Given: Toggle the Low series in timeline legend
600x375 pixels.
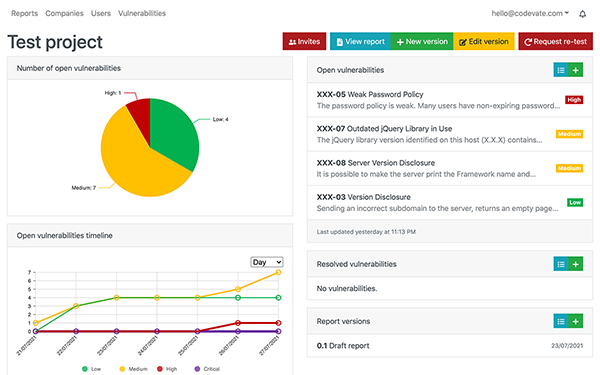Looking at the screenshot, I should (x=91, y=369).
